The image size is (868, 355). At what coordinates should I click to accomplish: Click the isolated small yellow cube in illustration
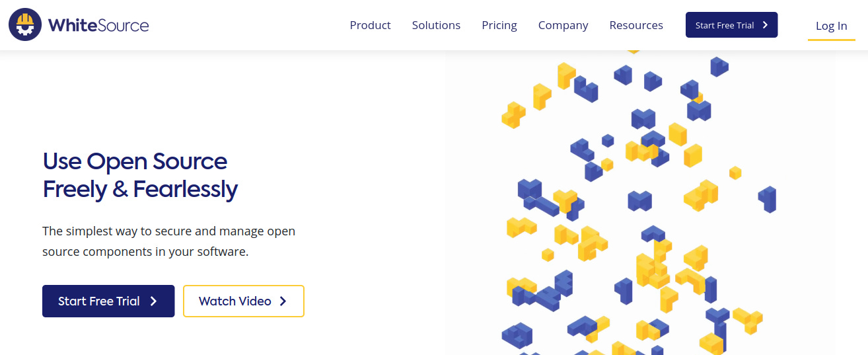[735, 173]
